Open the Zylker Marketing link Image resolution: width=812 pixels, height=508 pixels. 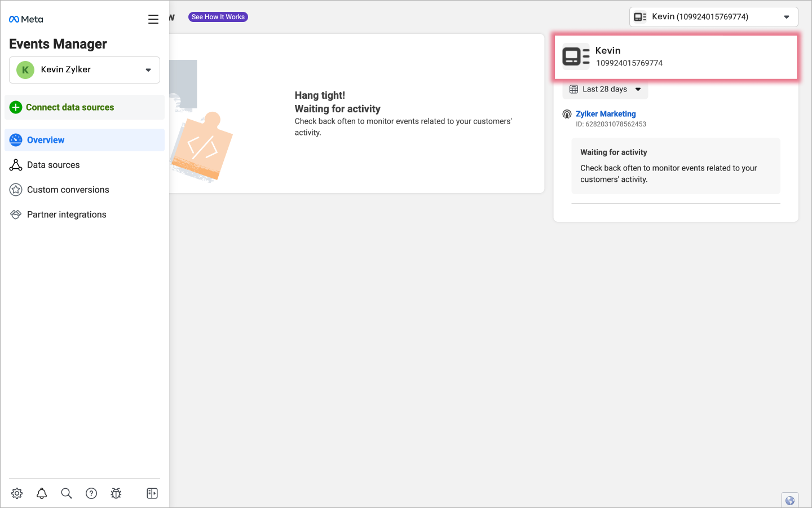coord(606,114)
